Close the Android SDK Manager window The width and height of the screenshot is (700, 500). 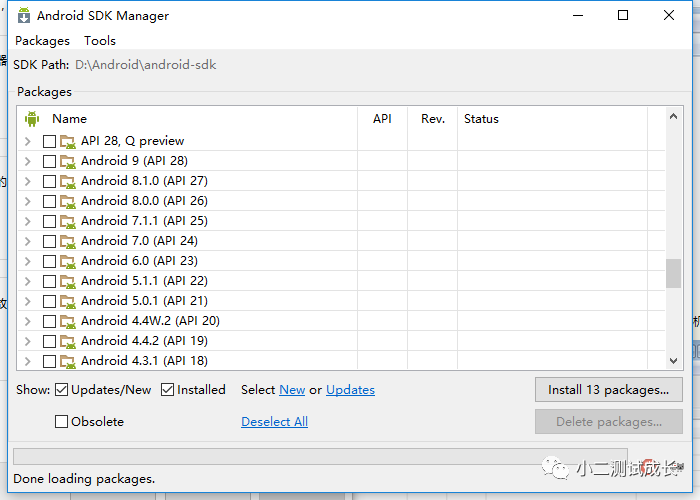pos(669,15)
